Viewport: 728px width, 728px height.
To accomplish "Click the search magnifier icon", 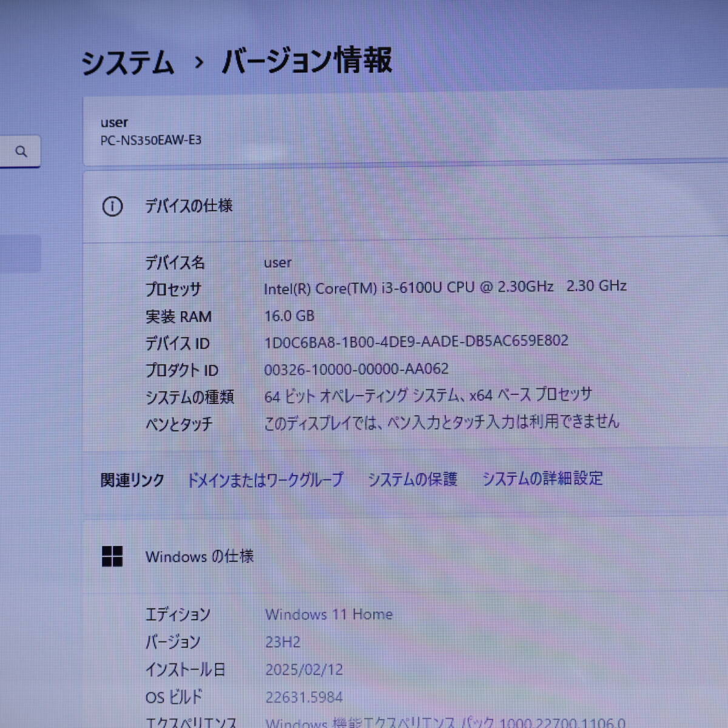I will (x=21, y=152).
